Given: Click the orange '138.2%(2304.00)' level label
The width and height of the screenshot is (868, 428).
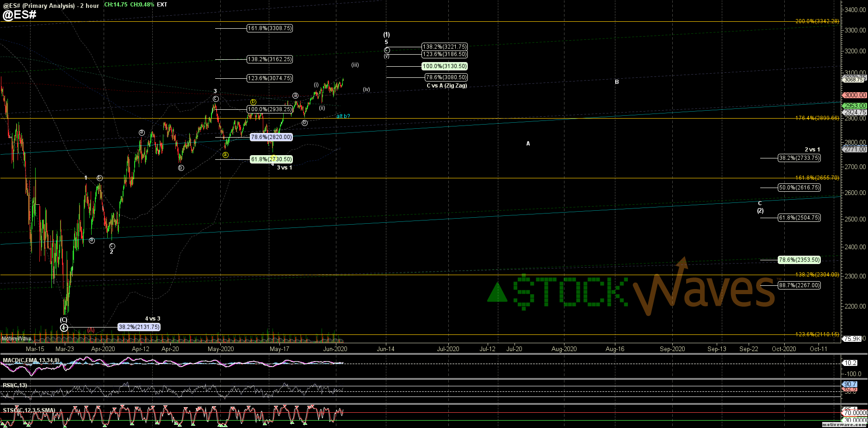Looking at the screenshot, I should (817, 275).
